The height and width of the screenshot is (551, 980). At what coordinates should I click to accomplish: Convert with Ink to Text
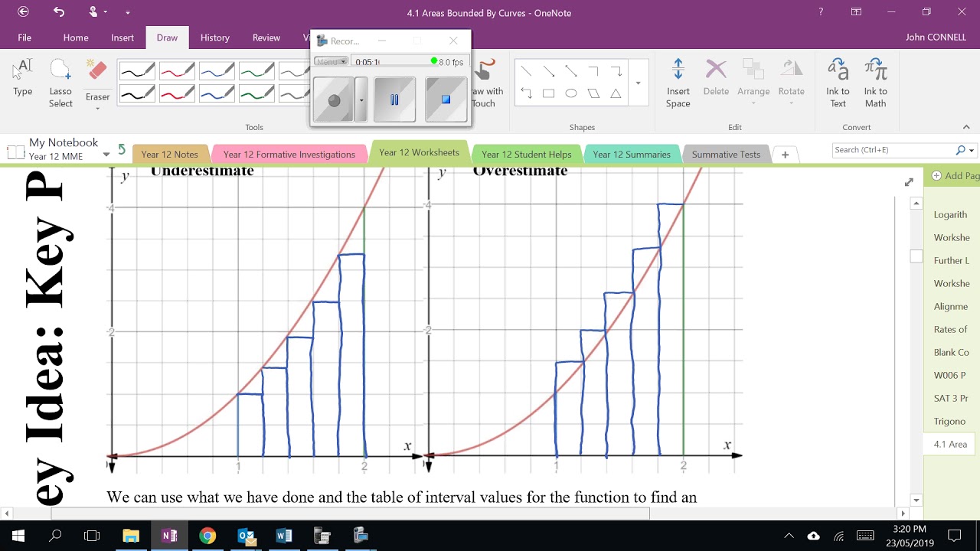tap(838, 83)
